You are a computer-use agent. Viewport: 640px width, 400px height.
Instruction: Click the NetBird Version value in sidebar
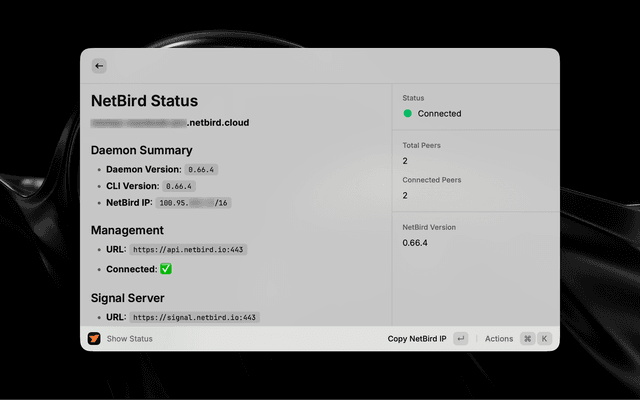(x=415, y=243)
